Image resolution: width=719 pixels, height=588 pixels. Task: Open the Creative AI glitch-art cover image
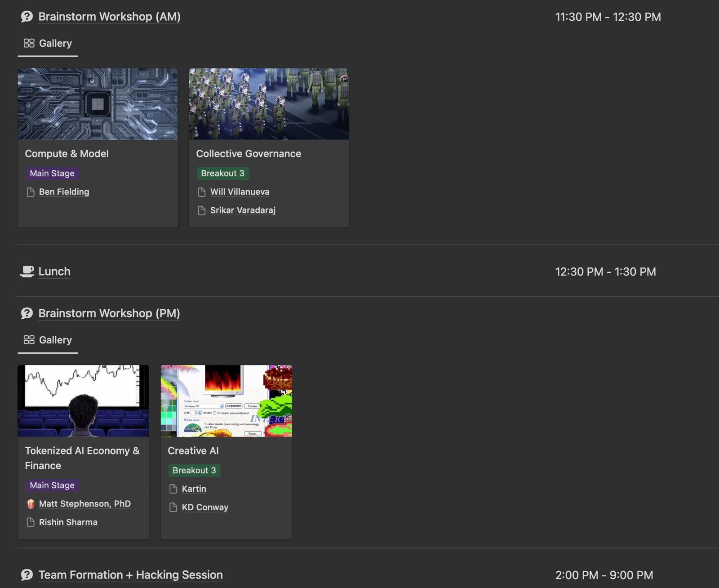[226, 401]
